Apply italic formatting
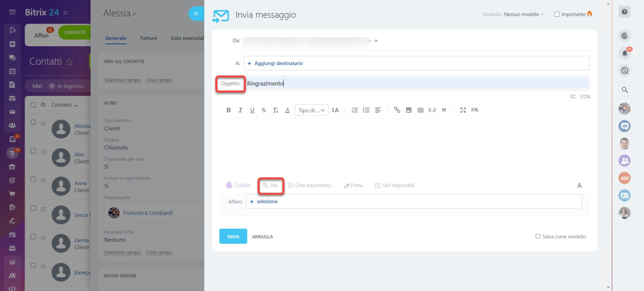Screen dimensions: 644x291 (240, 110)
